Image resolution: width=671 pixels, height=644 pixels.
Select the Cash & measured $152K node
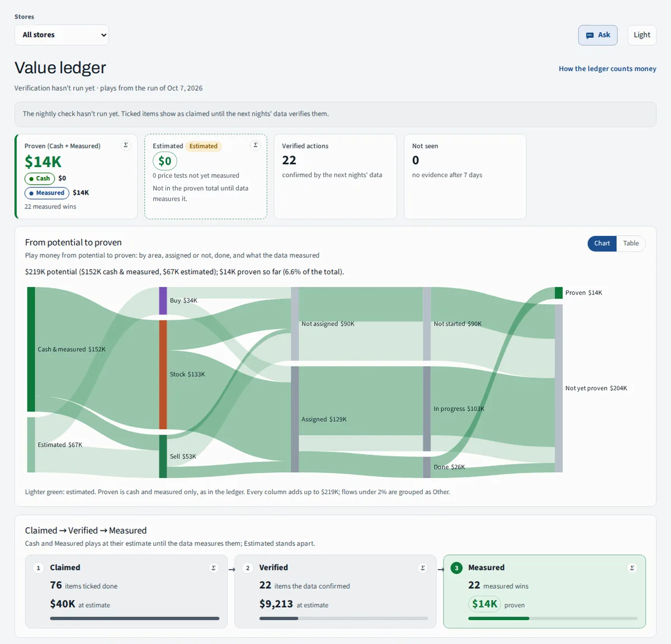click(31, 349)
